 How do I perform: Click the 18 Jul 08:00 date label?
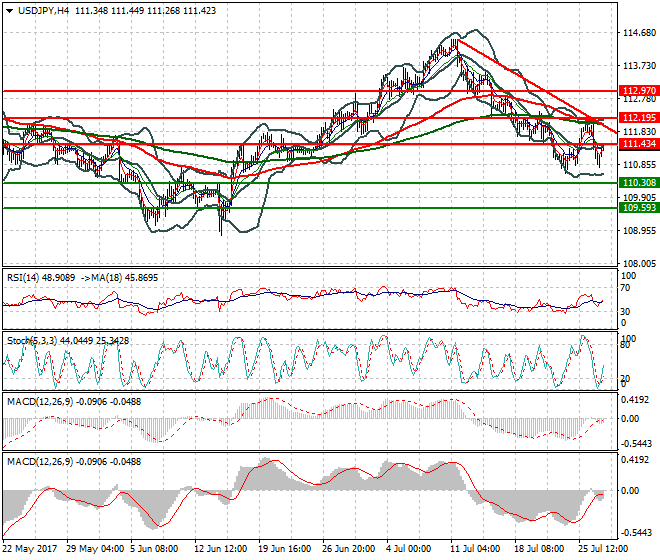tap(539, 549)
